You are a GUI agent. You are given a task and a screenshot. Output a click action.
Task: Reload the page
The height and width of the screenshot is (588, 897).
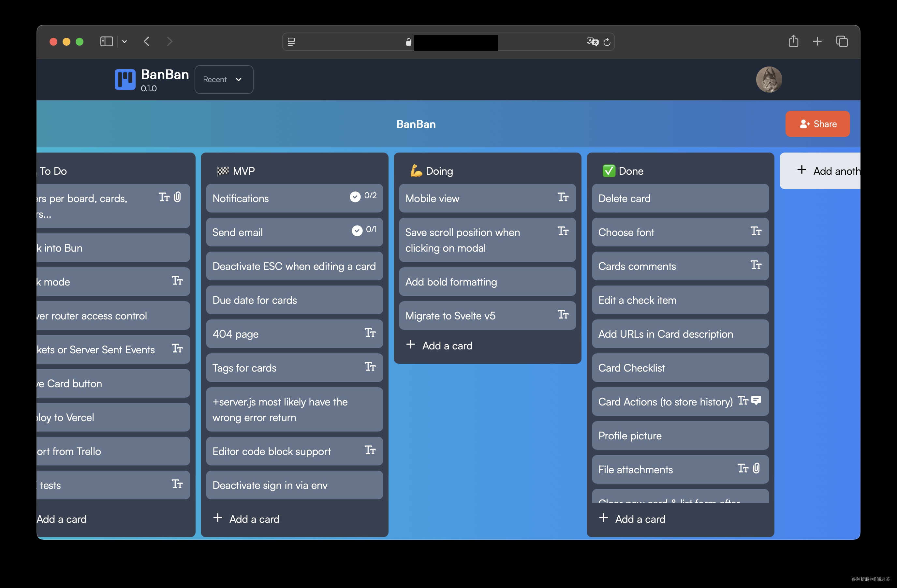click(x=607, y=42)
